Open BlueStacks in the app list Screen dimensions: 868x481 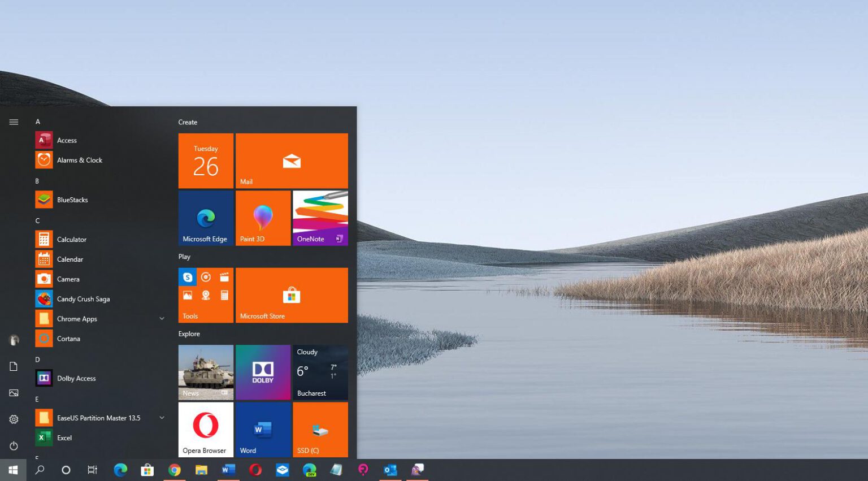[x=101, y=200]
